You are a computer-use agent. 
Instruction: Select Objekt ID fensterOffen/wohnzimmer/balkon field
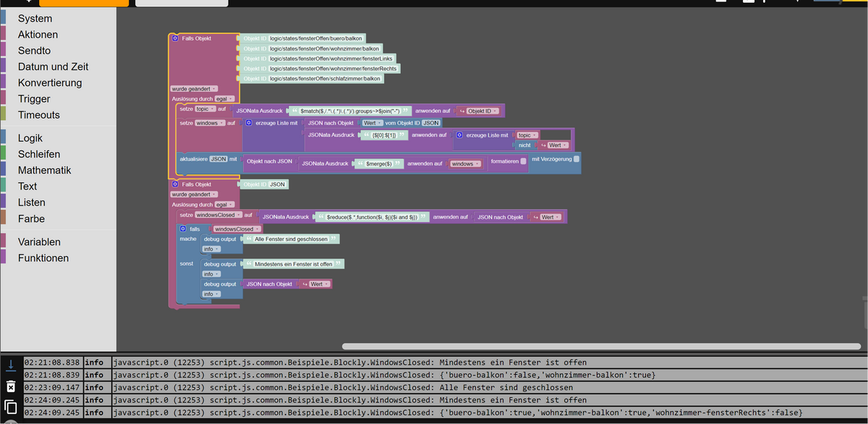[x=324, y=48]
